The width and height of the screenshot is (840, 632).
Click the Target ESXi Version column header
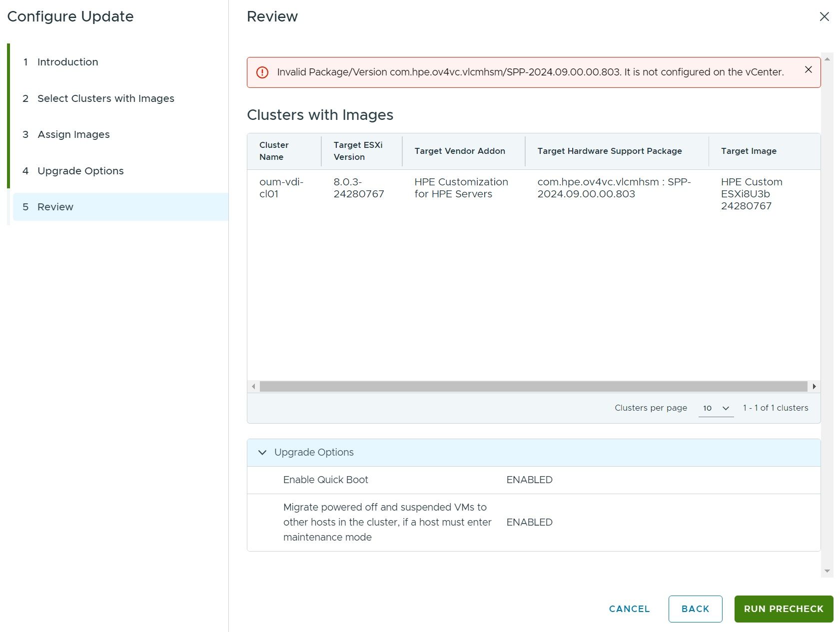pos(362,151)
